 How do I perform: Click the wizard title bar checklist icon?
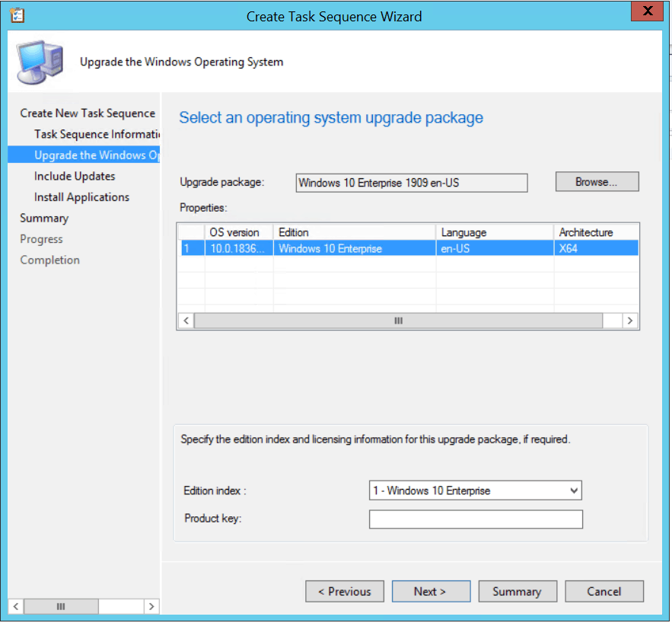point(18,16)
